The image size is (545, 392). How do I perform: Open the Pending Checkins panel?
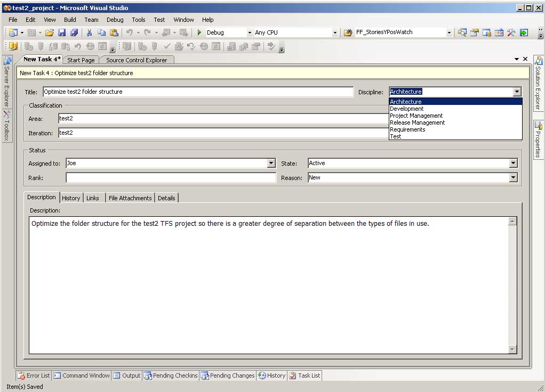pyautogui.click(x=171, y=375)
